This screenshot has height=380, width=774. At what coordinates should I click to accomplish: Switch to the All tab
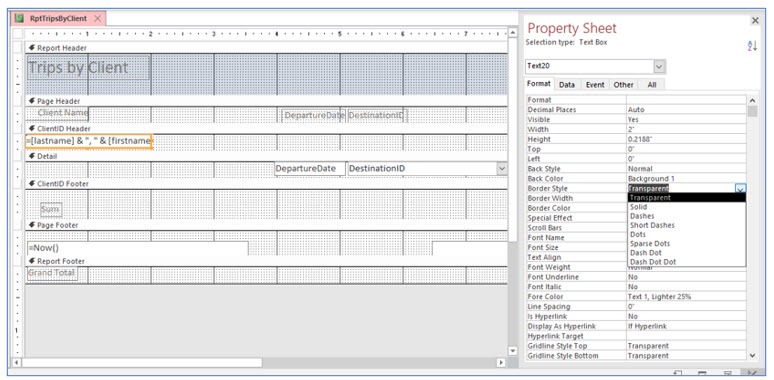tap(652, 84)
